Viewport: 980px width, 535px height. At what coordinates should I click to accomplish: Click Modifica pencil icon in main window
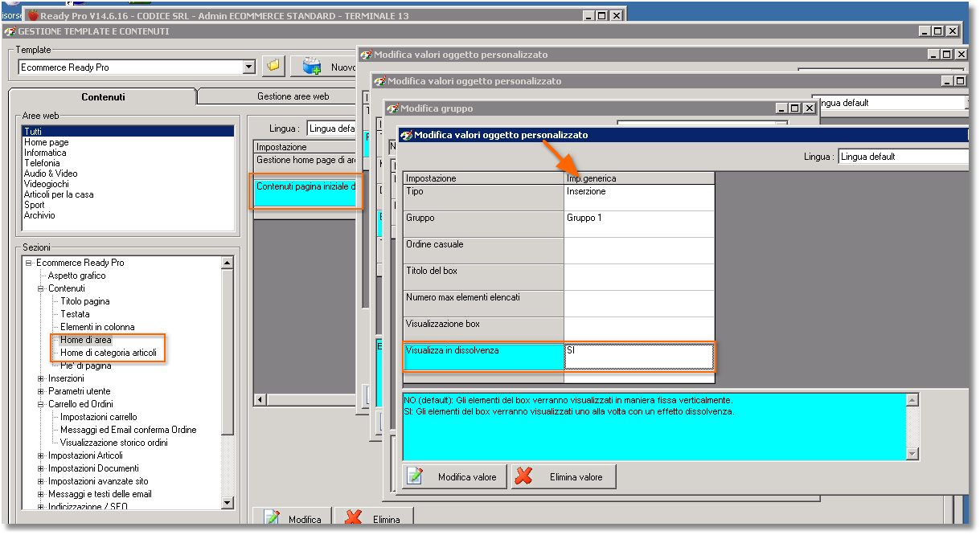coord(272,519)
